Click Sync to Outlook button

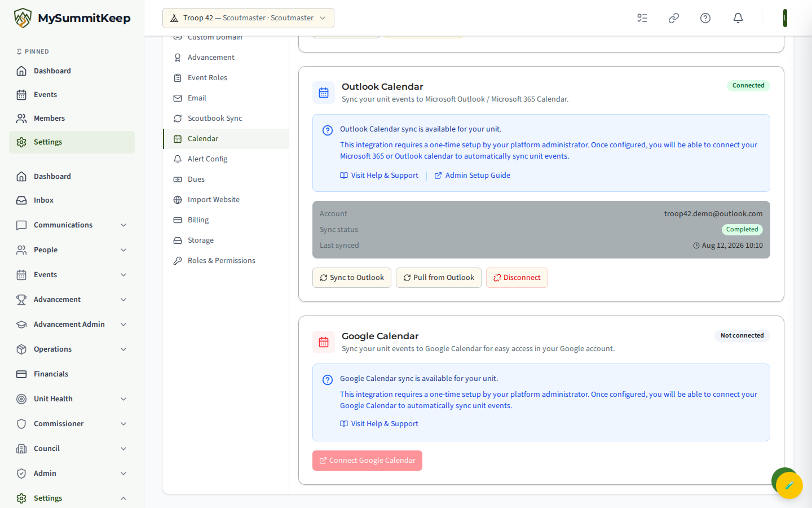tap(352, 278)
